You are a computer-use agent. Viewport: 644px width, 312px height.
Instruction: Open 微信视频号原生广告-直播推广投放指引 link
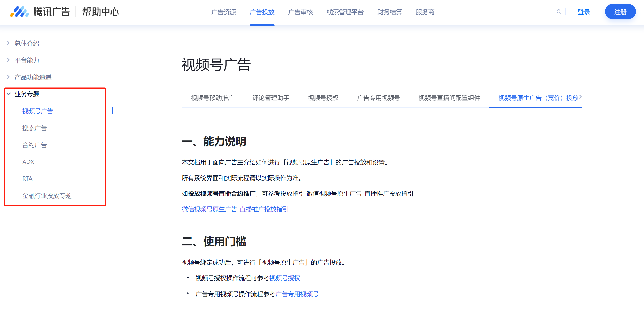[x=235, y=209]
